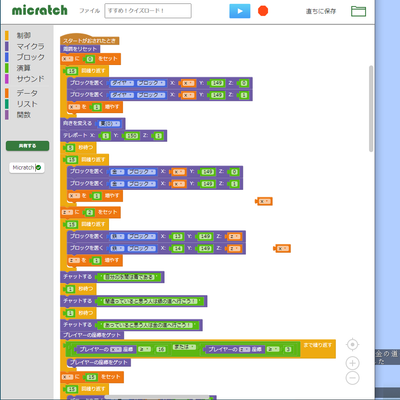Zoom in with the plus circle icon
400x400 pixels.
point(352,363)
